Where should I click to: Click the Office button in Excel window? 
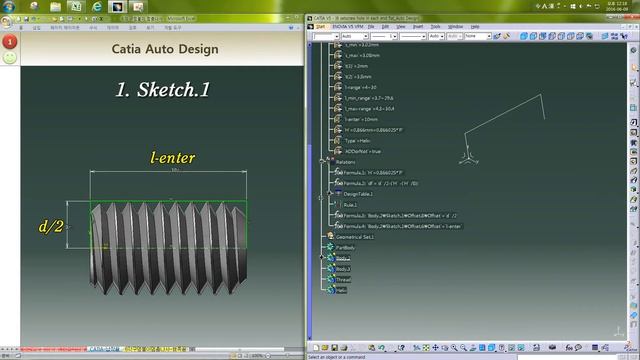(x=6, y=22)
